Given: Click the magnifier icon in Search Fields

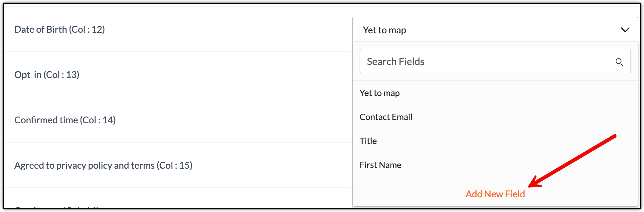Looking at the screenshot, I should (619, 62).
